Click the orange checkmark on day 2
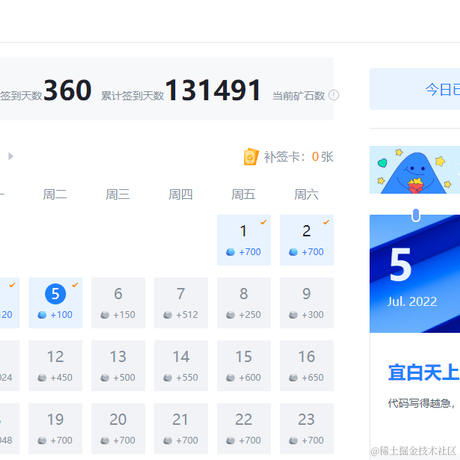This screenshot has height=460, width=460. point(326,222)
